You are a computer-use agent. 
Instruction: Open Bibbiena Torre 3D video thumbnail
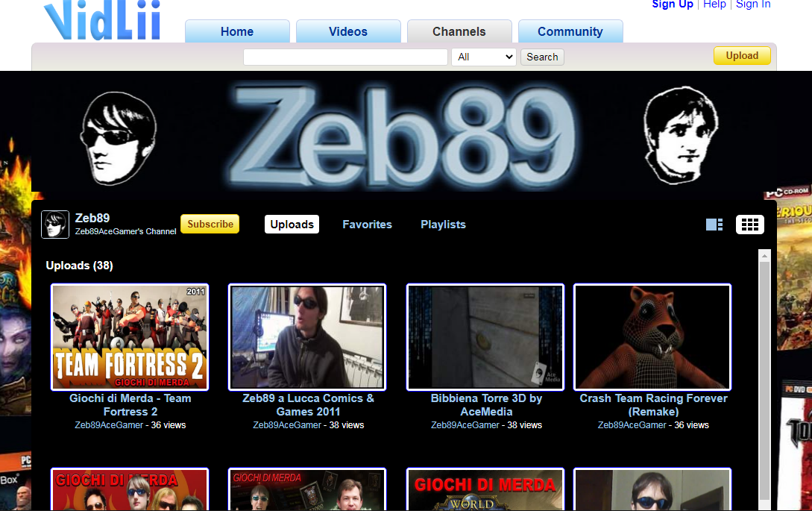click(x=485, y=337)
